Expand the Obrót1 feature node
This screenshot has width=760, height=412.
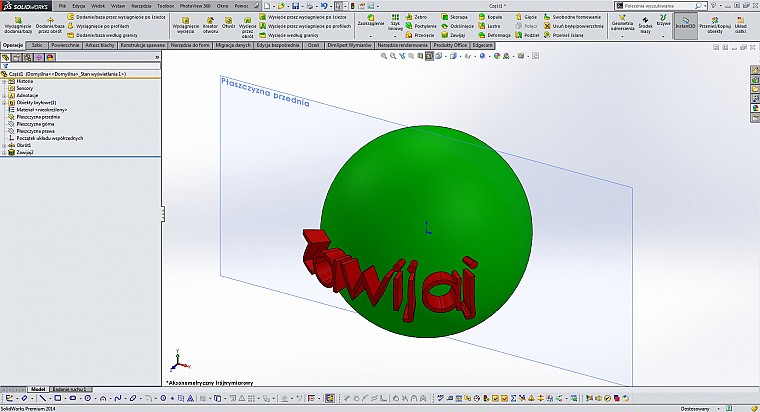point(4,145)
